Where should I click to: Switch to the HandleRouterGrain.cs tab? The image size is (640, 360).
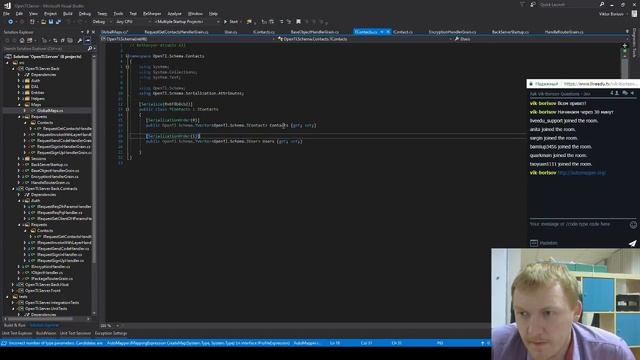point(564,32)
